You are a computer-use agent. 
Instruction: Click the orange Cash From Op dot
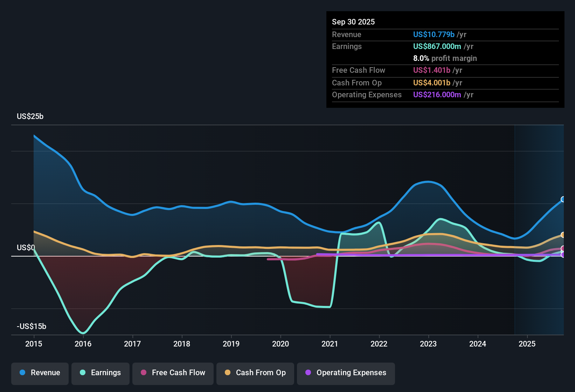coord(228,372)
